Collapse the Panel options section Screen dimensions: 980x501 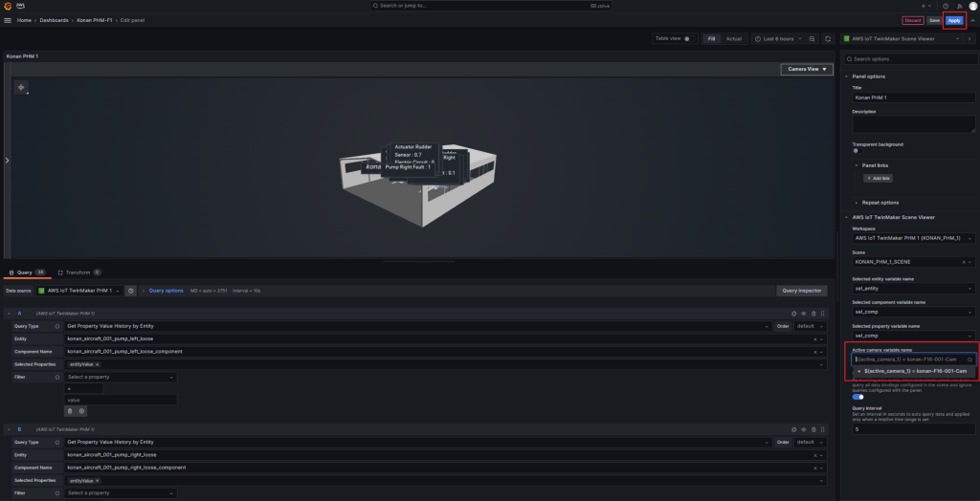pos(868,76)
